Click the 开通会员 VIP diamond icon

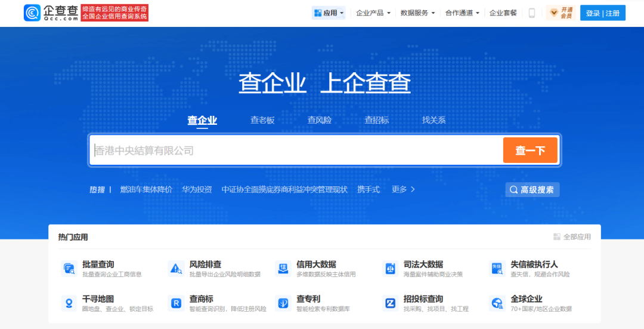click(x=554, y=13)
